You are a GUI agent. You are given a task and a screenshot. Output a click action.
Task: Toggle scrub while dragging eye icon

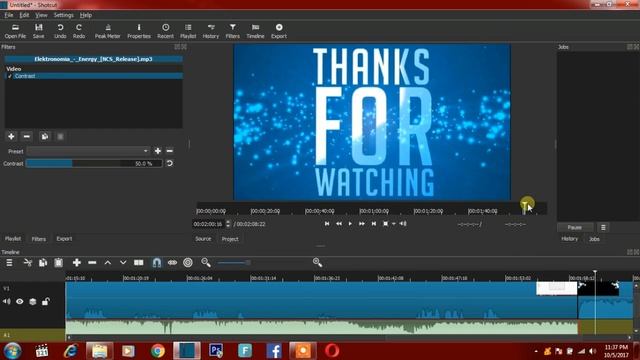pyautogui.click(x=172, y=263)
